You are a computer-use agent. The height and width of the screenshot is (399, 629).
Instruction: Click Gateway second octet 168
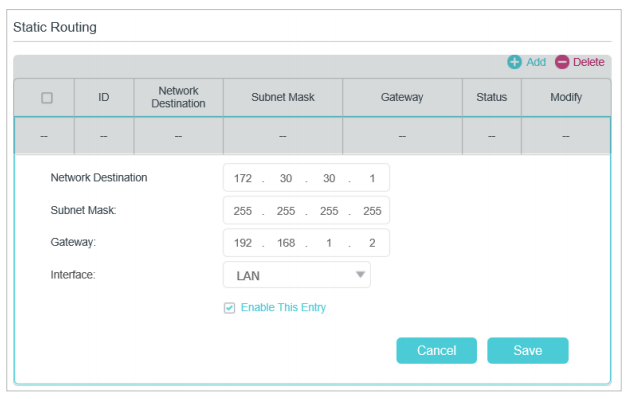pos(286,243)
